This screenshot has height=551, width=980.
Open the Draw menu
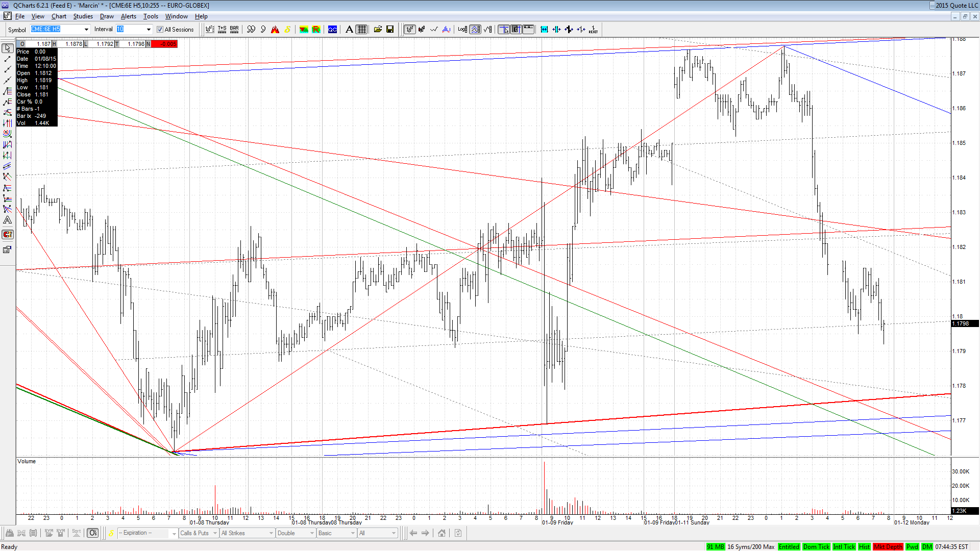(107, 16)
